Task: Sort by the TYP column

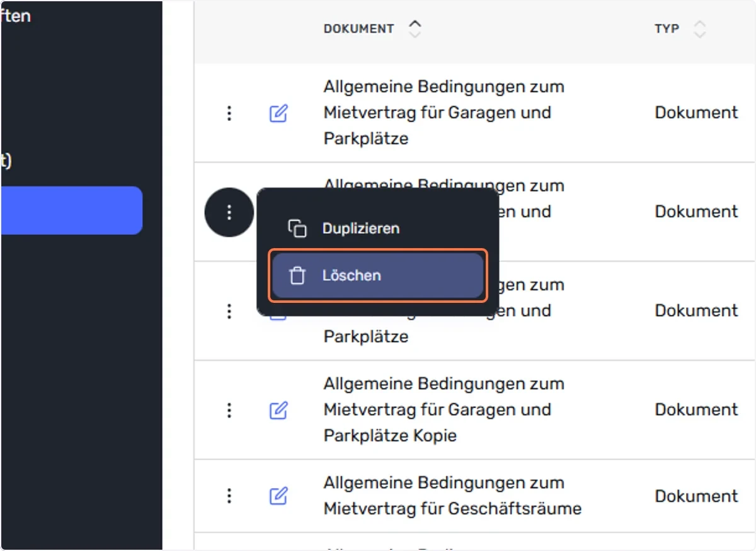Action: pyautogui.click(x=699, y=28)
